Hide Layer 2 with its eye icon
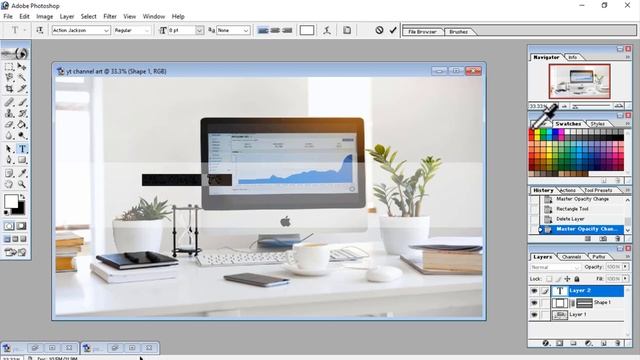Image resolution: width=640 pixels, height=360 pixels. click(x=534, y=291)
